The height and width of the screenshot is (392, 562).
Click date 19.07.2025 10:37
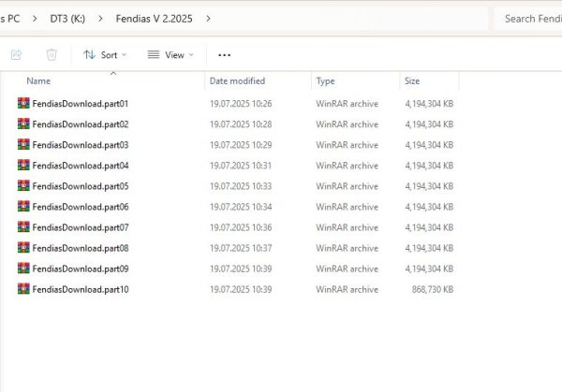click(x=241, y=248)
